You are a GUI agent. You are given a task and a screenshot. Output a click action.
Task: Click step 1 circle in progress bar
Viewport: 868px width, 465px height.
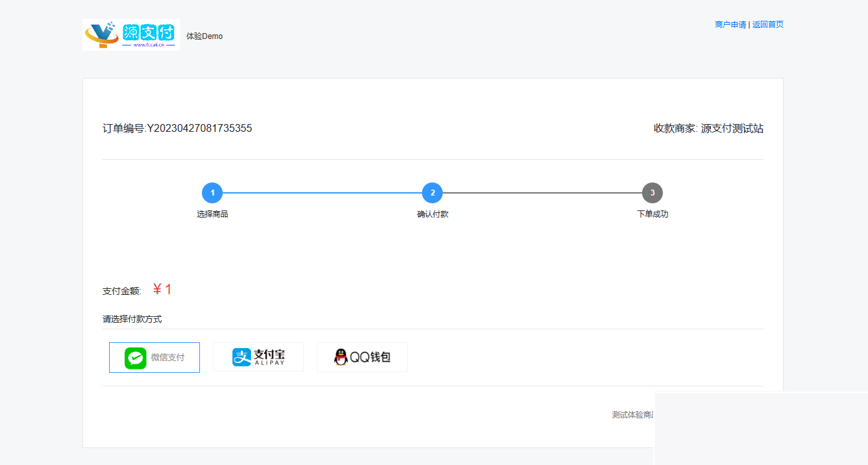[212, 193]
